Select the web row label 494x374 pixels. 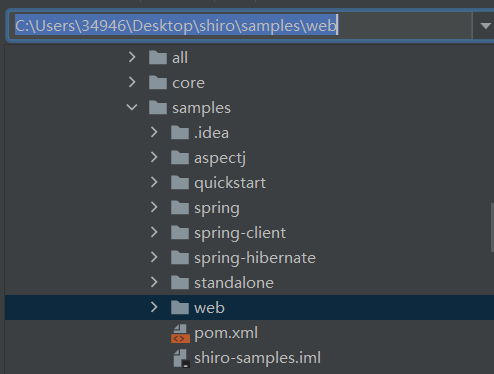(209, 308)
